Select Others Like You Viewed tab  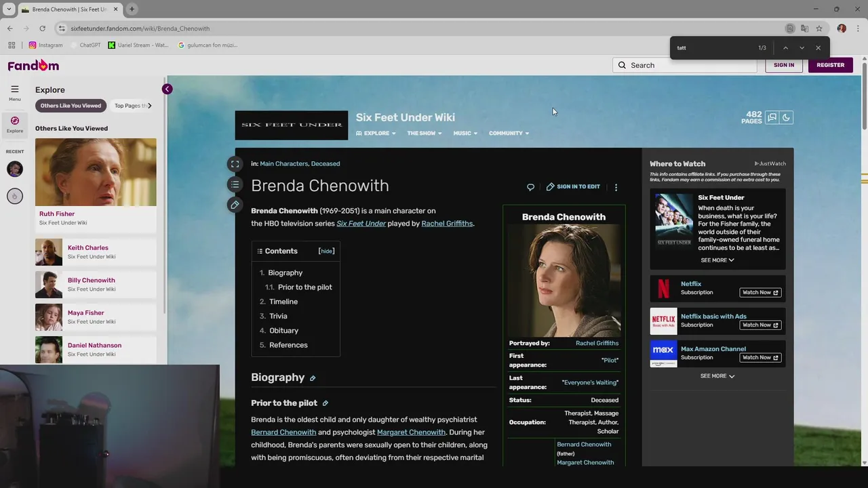coord(71,106)
